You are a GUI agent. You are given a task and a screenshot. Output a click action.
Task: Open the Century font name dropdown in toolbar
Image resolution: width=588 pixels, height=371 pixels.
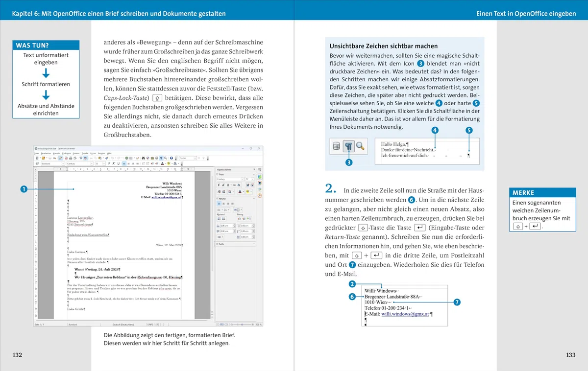pos(80,163)
